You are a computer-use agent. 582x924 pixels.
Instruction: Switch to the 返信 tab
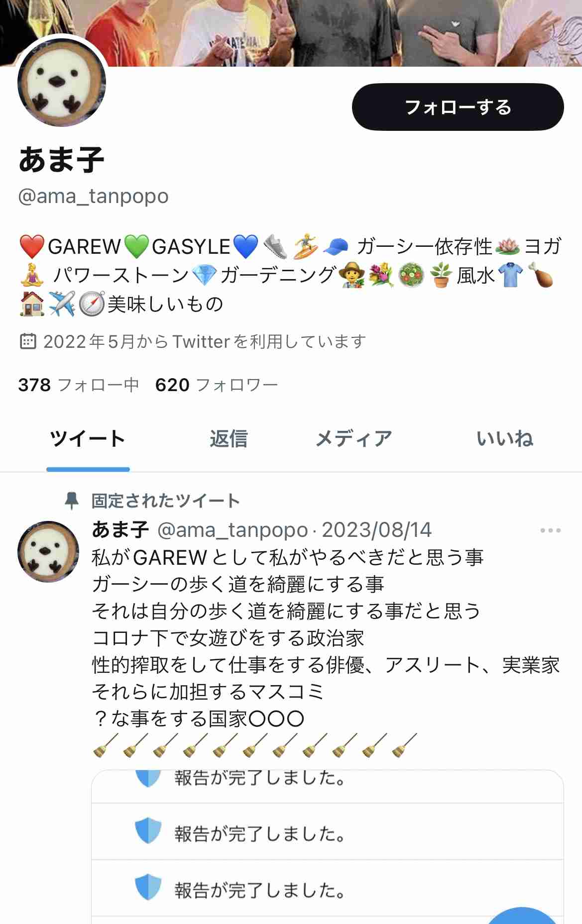click(229, 439)
